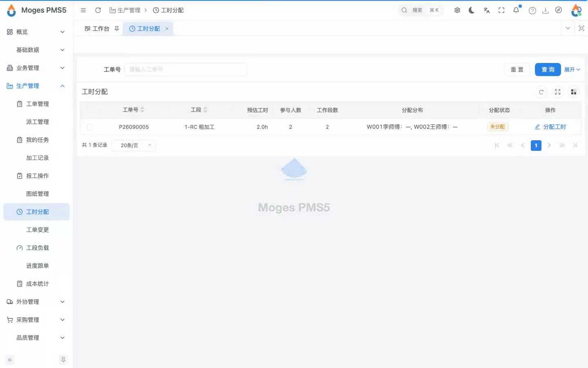Click the compass icon in header

559,10
